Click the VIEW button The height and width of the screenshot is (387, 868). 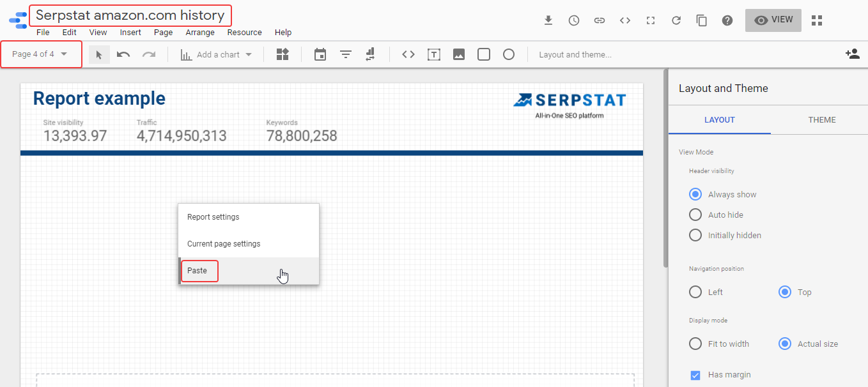click(773, 20)
